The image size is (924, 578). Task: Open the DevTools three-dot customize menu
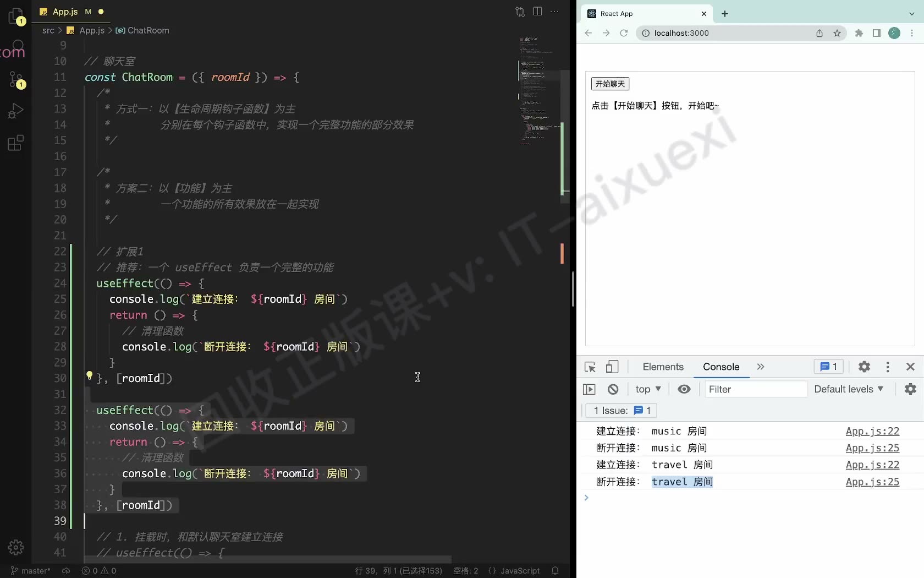click(888, 367)
